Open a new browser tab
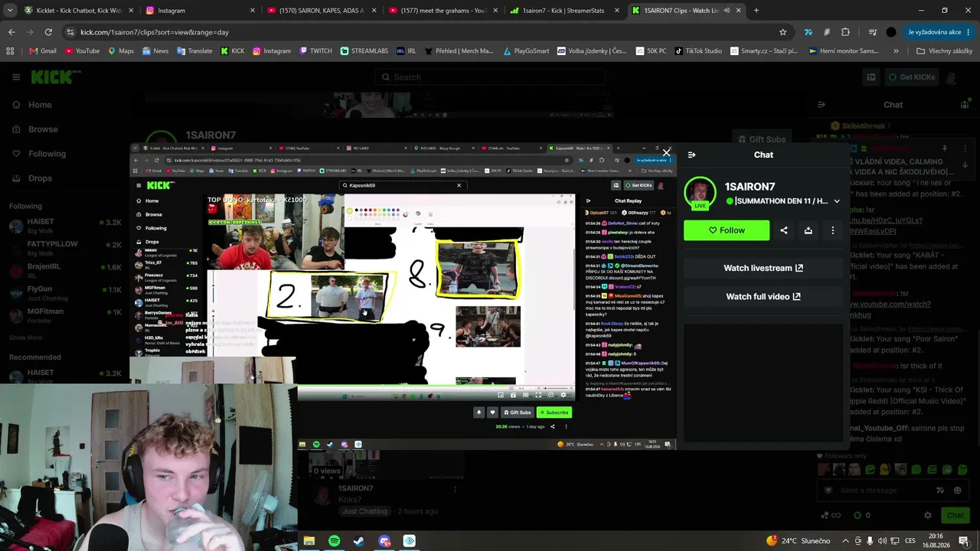The image size is (980, 551). point(756,11)
